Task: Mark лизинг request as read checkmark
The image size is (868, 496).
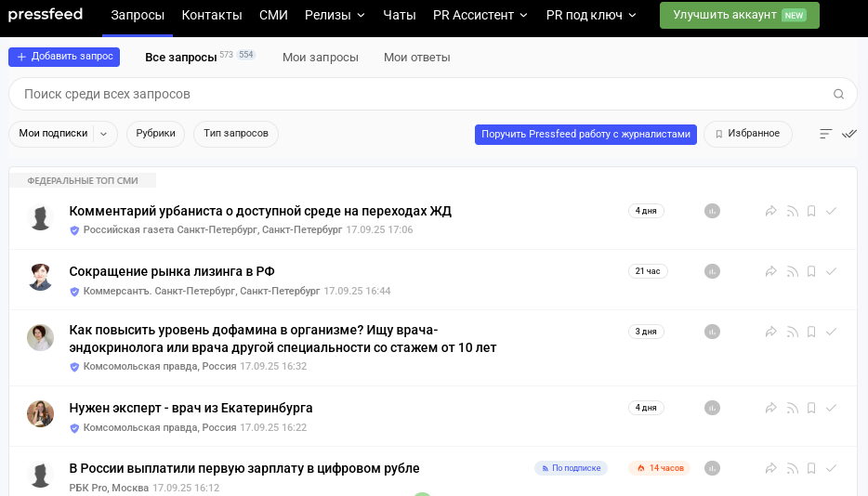Action: click(x=831, y=271)
